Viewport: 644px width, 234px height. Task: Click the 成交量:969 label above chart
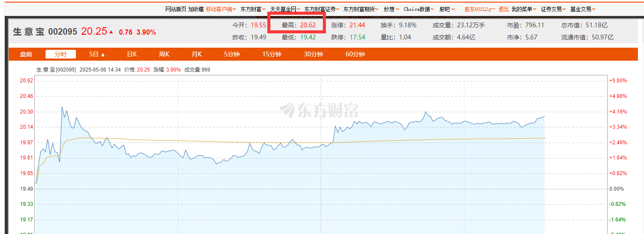point(197,69)
